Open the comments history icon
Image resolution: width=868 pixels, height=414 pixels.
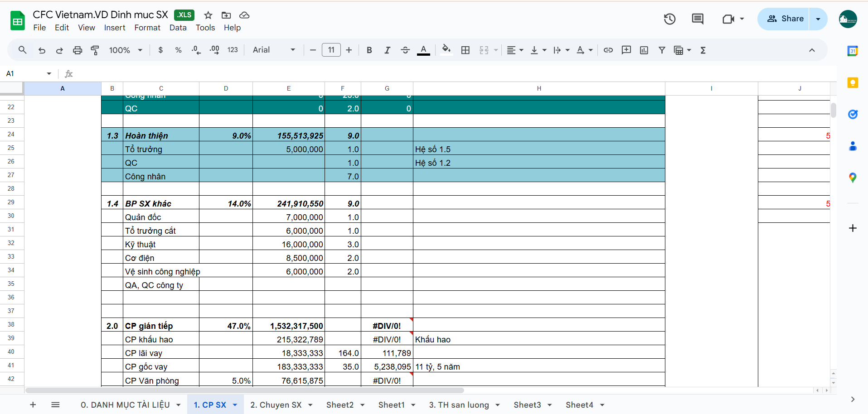[x=698, y=19]
